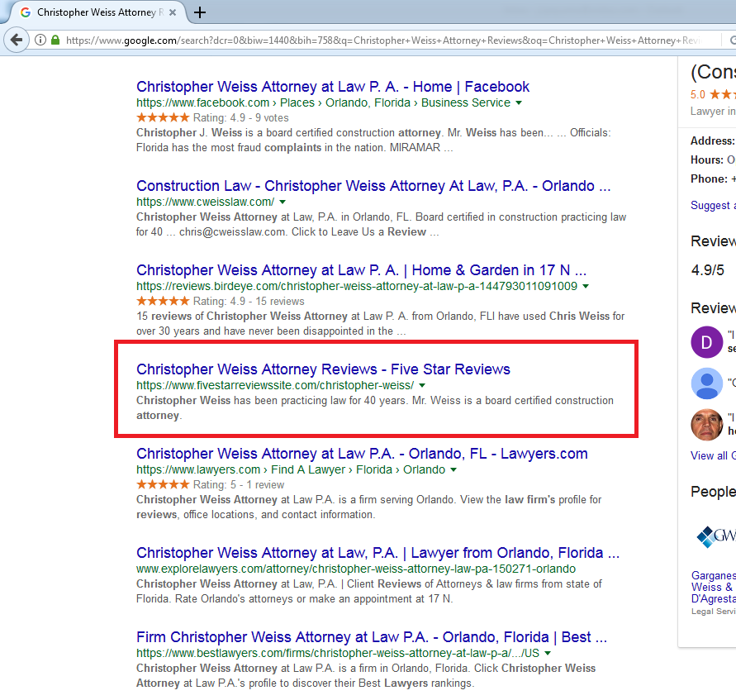Expand dropdown arrow beside Facebook result URL

pos(519,102)
